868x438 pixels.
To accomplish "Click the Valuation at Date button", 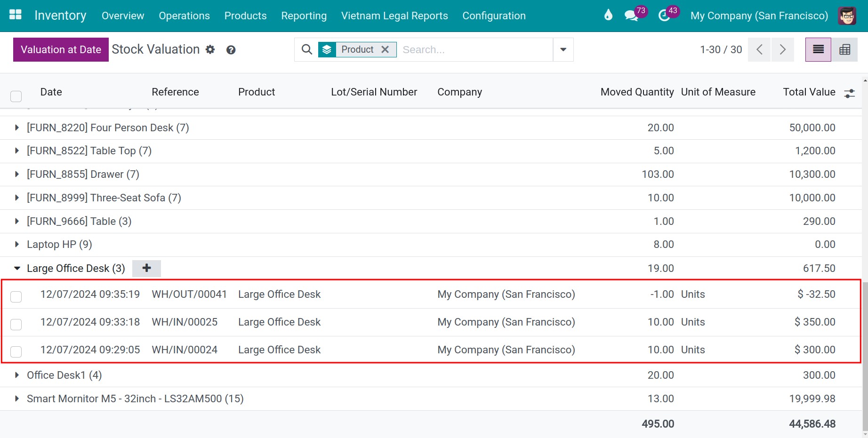I will [x=61, y=49].
